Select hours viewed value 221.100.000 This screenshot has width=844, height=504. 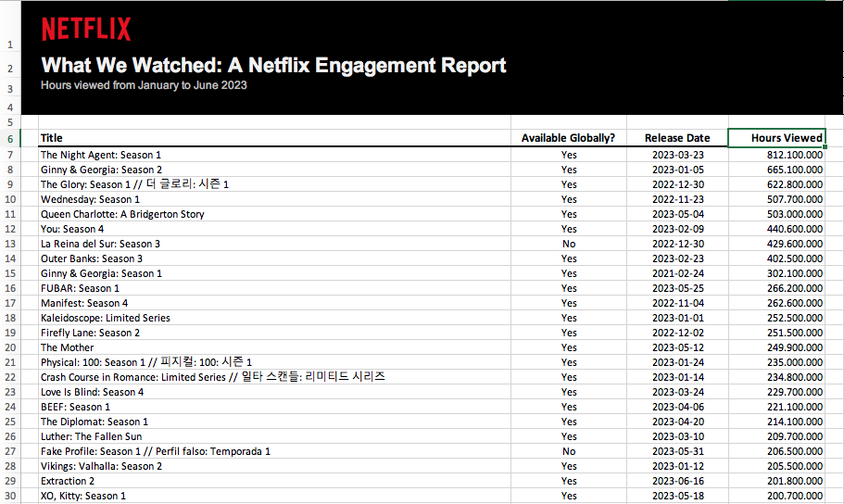coord(776,407)
